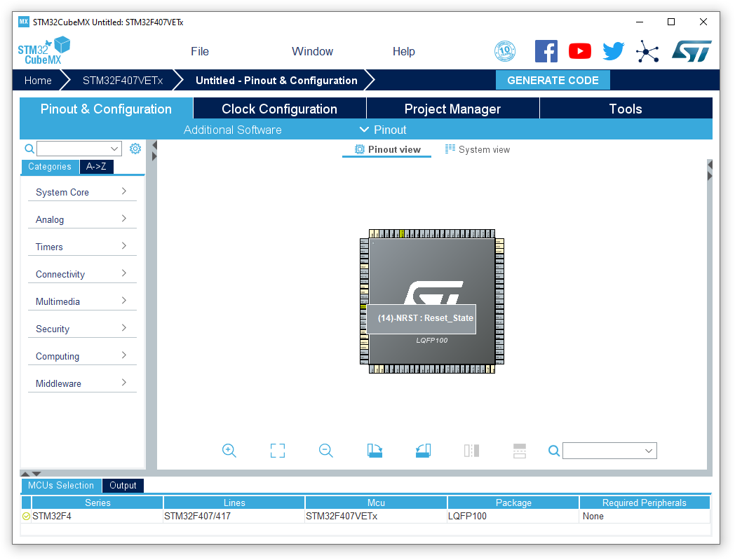
Task: Click the Mcu column header
Action: (x=376, y=503)
